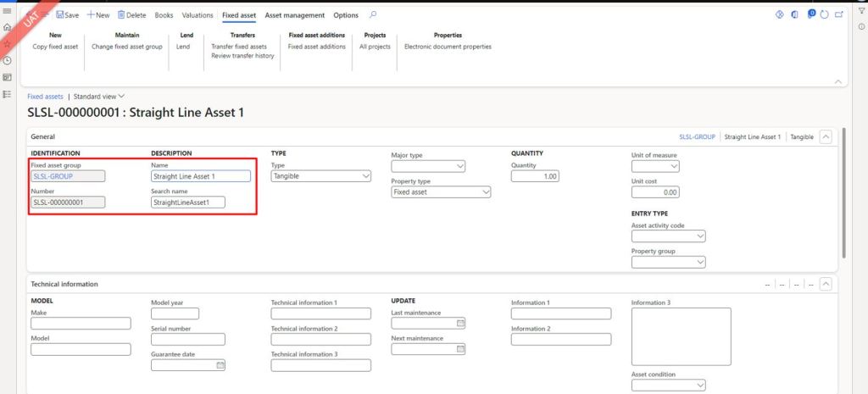Open page in new window icon

(x=839, y=15)
